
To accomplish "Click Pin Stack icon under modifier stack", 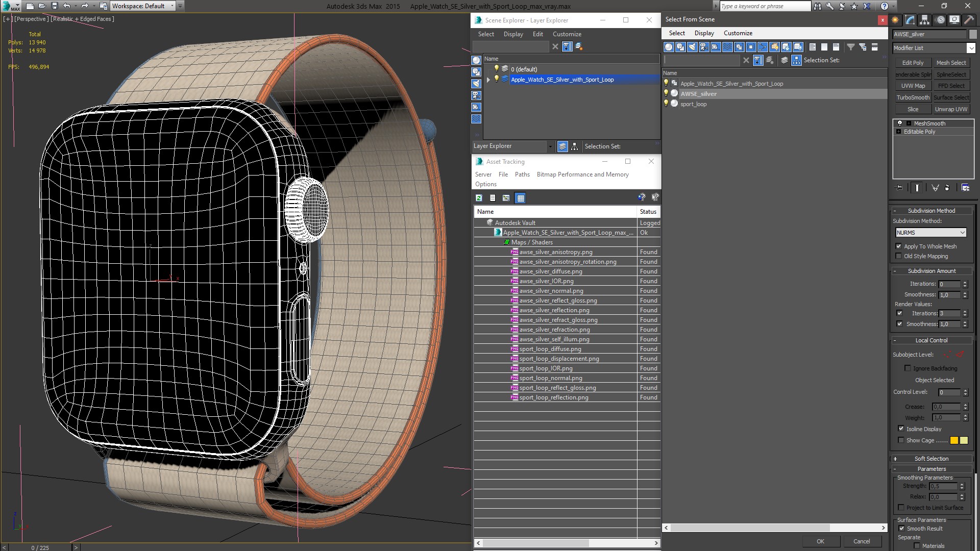I will click(x=899, y=188).
